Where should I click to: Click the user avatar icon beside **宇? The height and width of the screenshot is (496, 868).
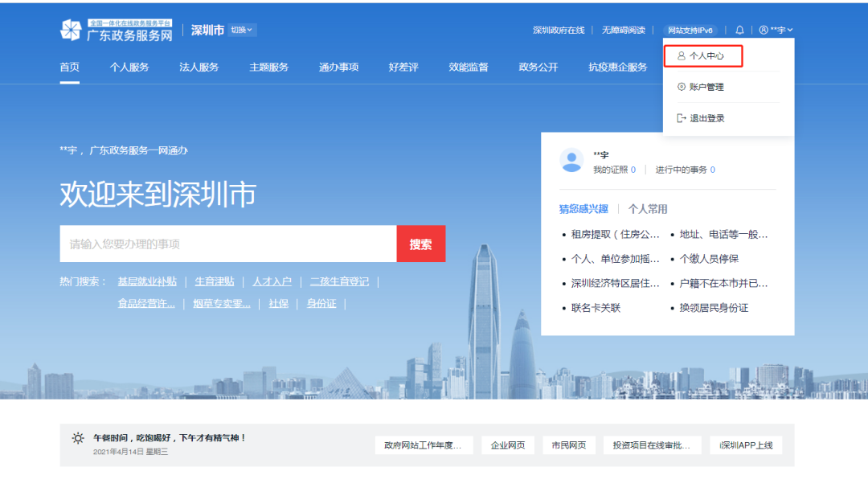point(763,29)
